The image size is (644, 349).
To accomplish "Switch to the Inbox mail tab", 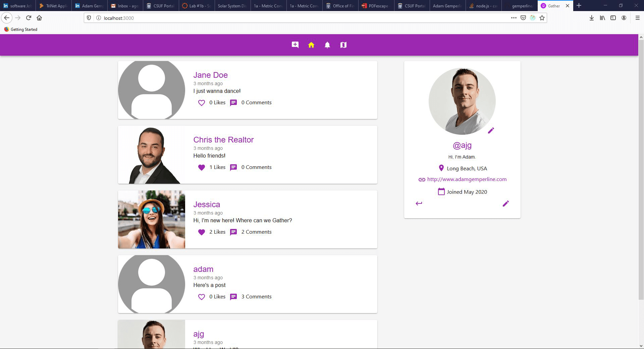I will click(x=125, y=6).
